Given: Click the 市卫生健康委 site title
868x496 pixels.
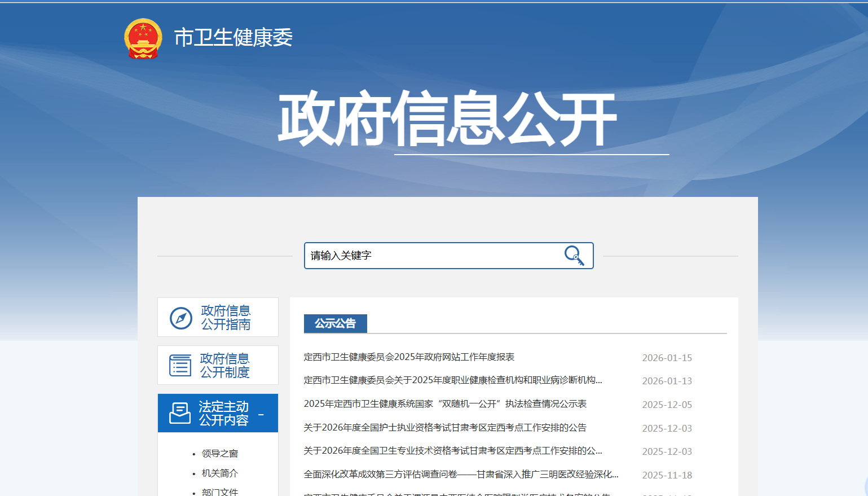Looking at the screenshot, I should point(233,38).
